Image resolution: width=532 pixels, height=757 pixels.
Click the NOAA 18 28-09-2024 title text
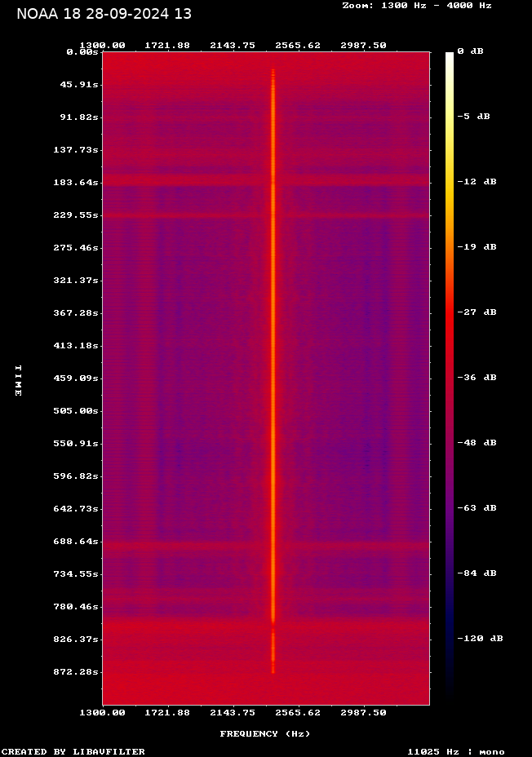(104, 14)
